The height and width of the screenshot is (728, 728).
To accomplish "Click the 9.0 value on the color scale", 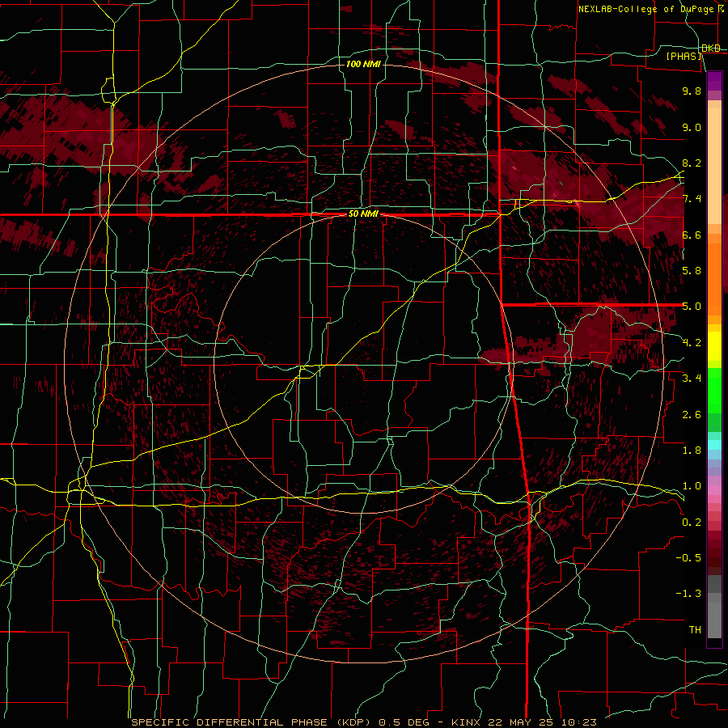I will coord(692,127).
